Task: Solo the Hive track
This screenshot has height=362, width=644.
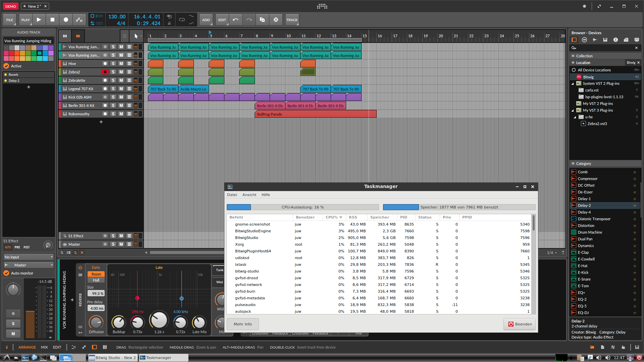Action: 113,64
